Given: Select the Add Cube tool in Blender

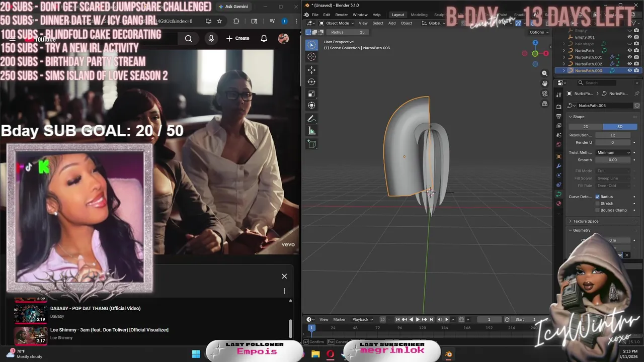Looking at the screenshot, I should coord(311,144).
